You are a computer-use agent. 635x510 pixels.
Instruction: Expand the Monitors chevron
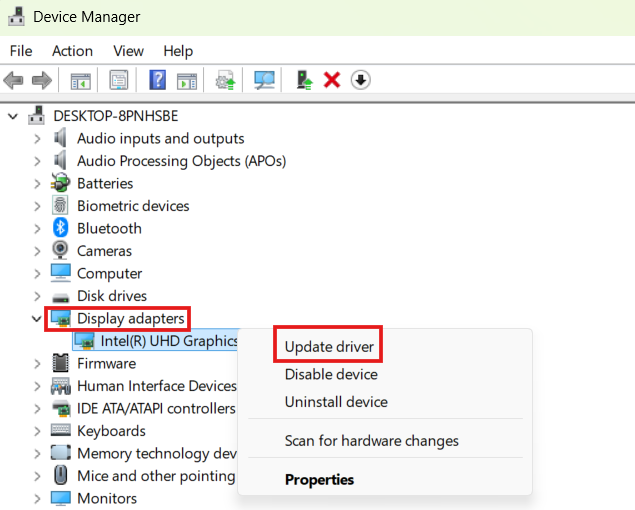37,499
